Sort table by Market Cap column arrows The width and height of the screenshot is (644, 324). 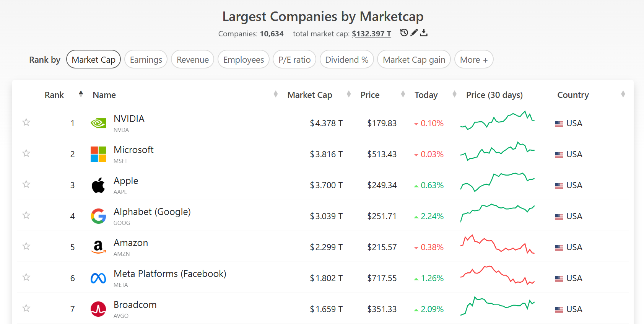point(348,94)
